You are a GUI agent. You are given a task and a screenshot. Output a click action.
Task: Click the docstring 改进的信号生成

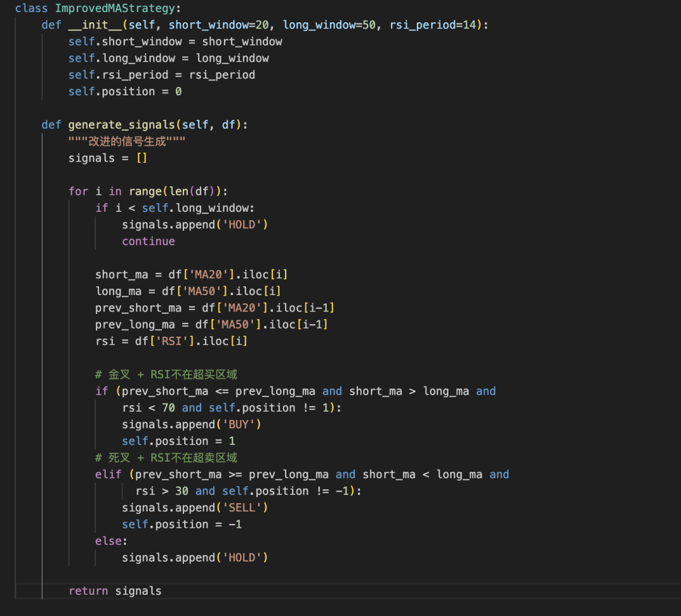click(127, 142)
